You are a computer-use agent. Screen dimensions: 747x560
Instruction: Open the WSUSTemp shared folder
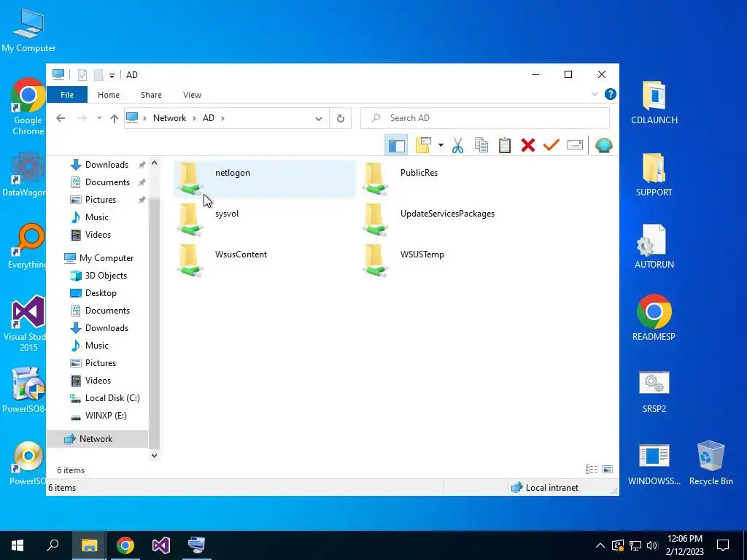pyautogui.click(x=449, y=260)
